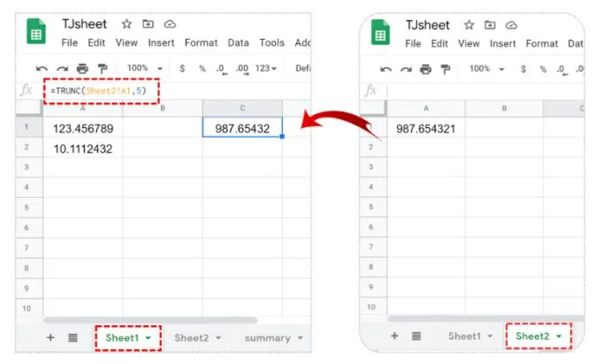Select cell containing 123.456789

click(x=83, y=127)
